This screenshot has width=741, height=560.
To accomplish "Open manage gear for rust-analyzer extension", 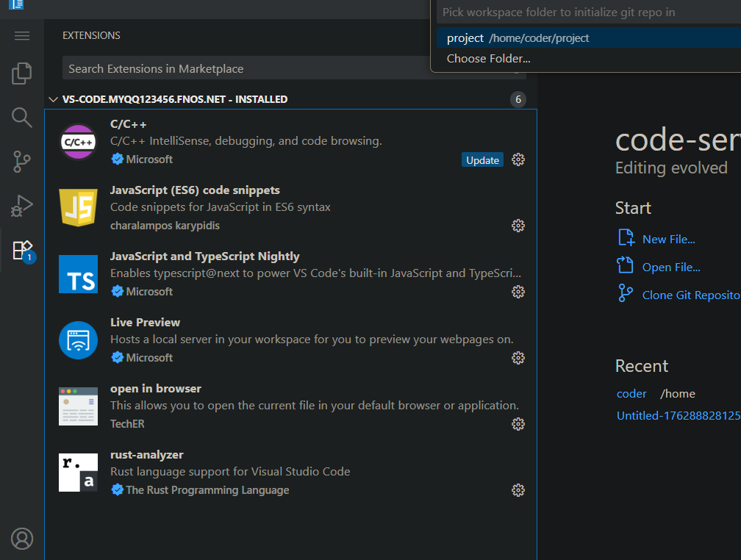I will tap(518, 490).
